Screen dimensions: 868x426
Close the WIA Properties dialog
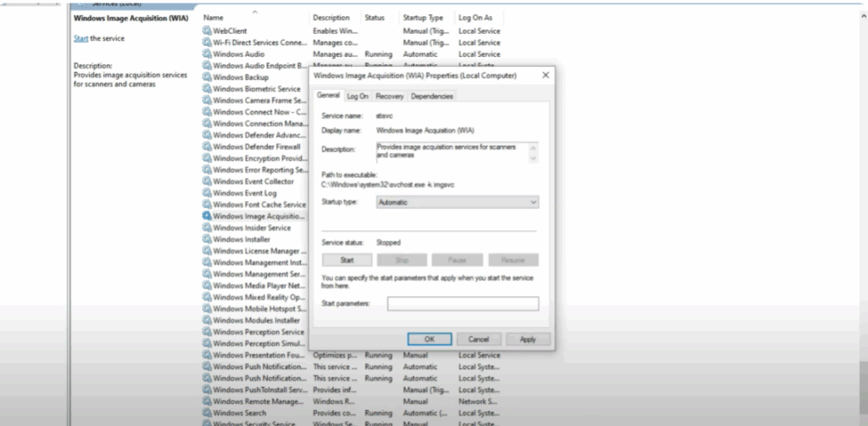pos(545,76)
